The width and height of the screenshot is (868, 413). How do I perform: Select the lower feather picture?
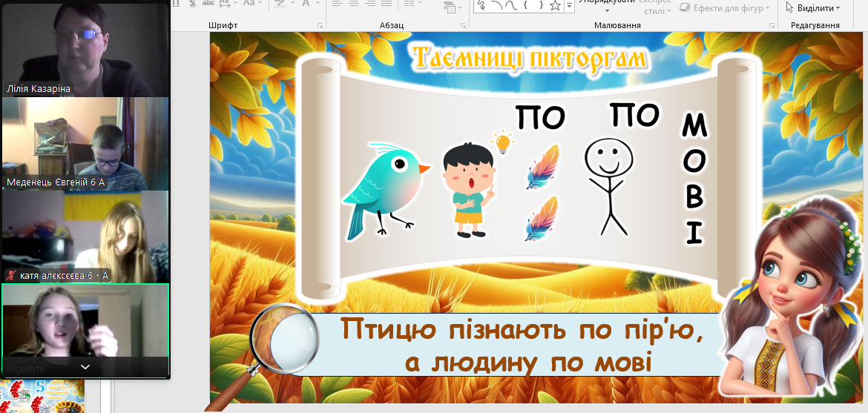542,219
